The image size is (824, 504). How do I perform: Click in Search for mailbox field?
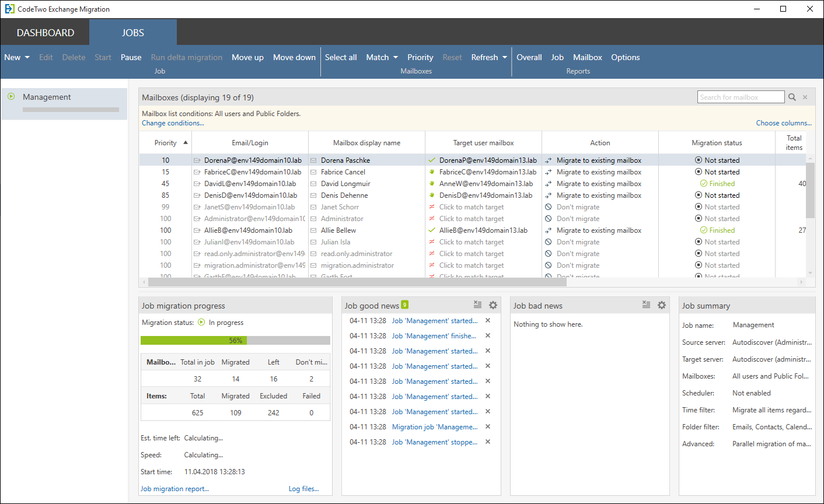pos(741,97)
